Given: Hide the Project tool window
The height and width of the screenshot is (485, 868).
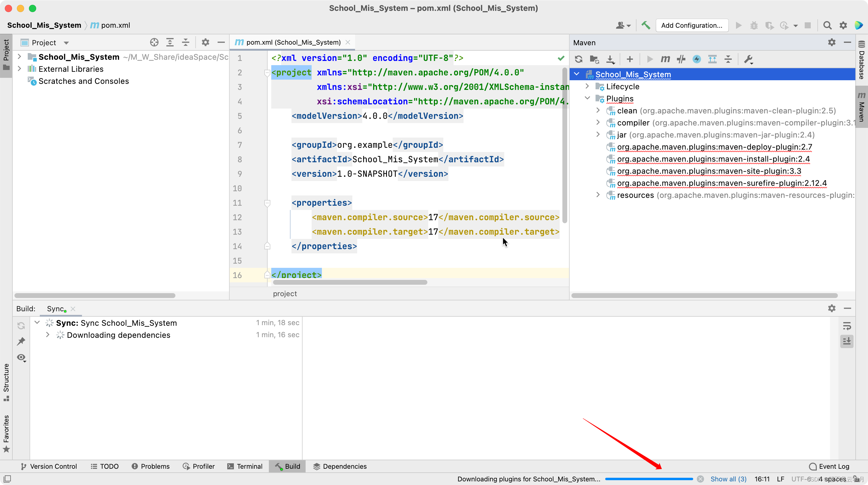Looking at the screenshot, I should click(x=221, y=43).
